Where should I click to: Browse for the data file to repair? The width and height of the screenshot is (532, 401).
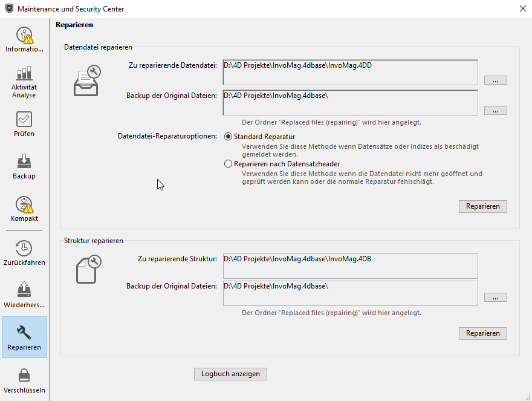tap(495, 80)
